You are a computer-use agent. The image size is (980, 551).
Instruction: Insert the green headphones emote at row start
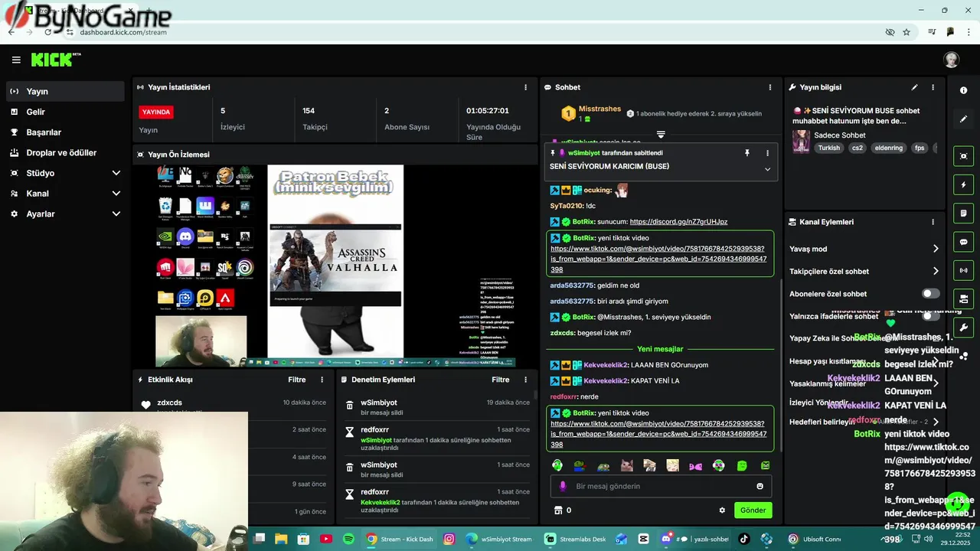click(557, 465)
